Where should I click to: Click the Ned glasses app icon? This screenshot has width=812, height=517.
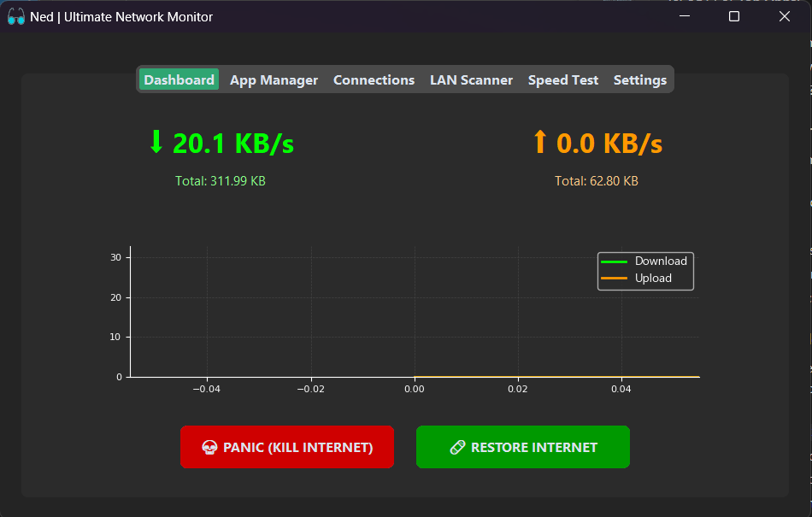[16, 17]
